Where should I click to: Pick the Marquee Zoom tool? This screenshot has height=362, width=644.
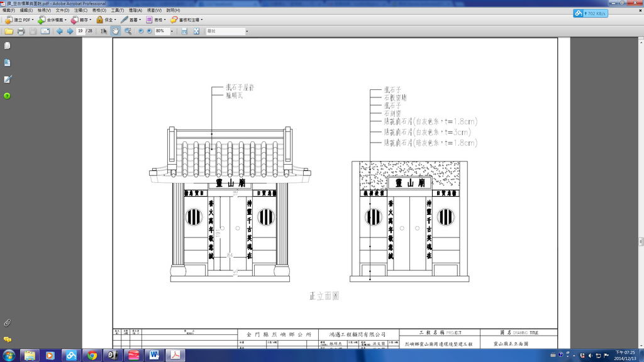[x=128, y=31]
